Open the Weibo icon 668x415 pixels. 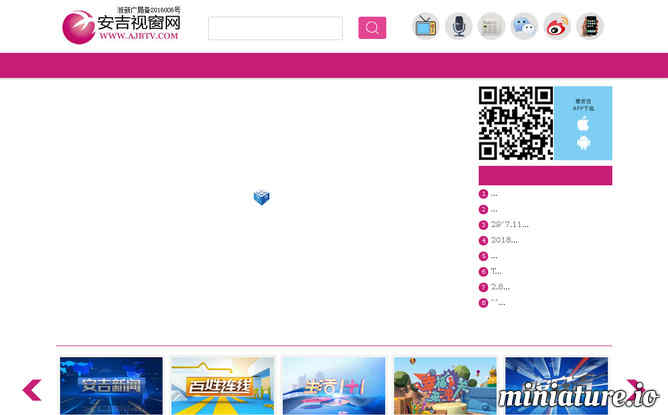(557, 26)
